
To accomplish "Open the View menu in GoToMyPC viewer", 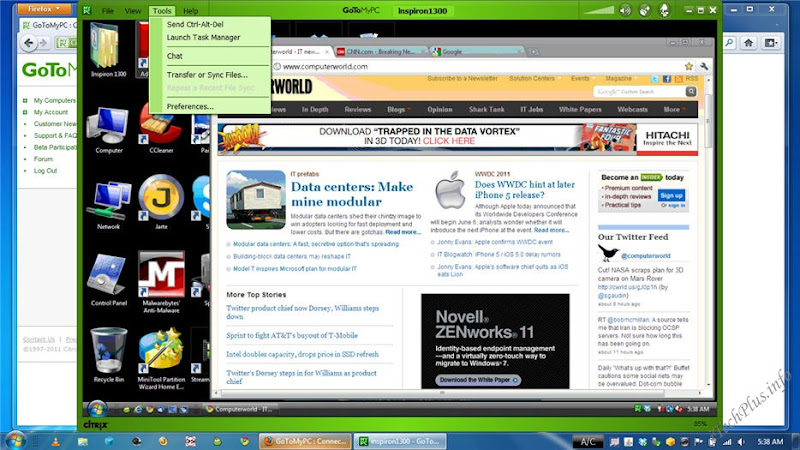I will click(133, 11).
